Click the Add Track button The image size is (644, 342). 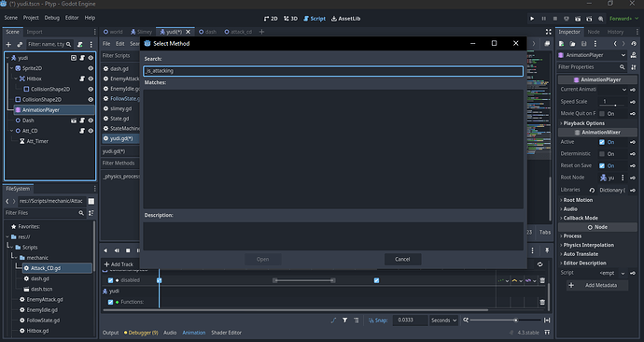119,264
